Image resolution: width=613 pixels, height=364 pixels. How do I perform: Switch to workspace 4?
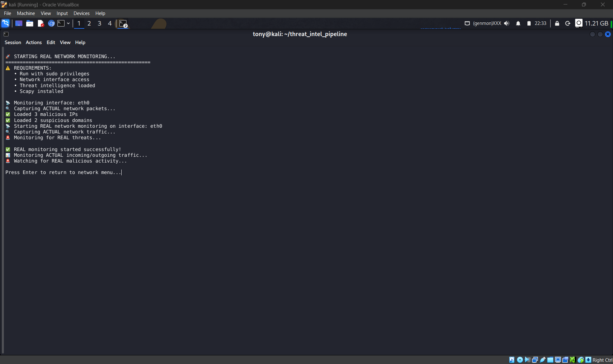point(110,23)
